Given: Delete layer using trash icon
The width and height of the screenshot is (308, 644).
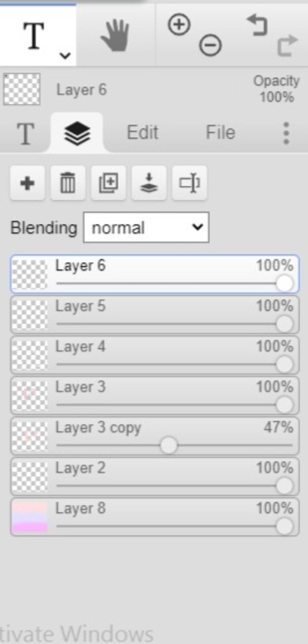Looking at the screenshot, I should click(x=68, y=183).
